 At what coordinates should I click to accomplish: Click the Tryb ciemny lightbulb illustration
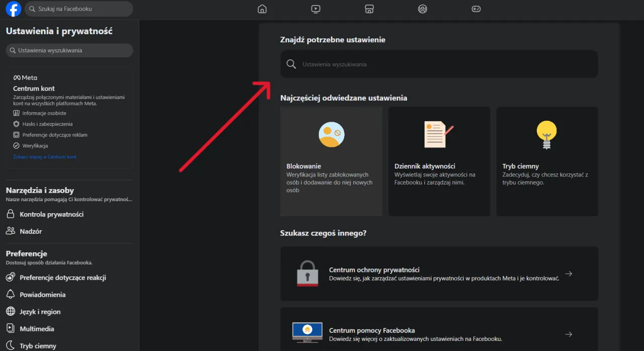pos(547,135)
